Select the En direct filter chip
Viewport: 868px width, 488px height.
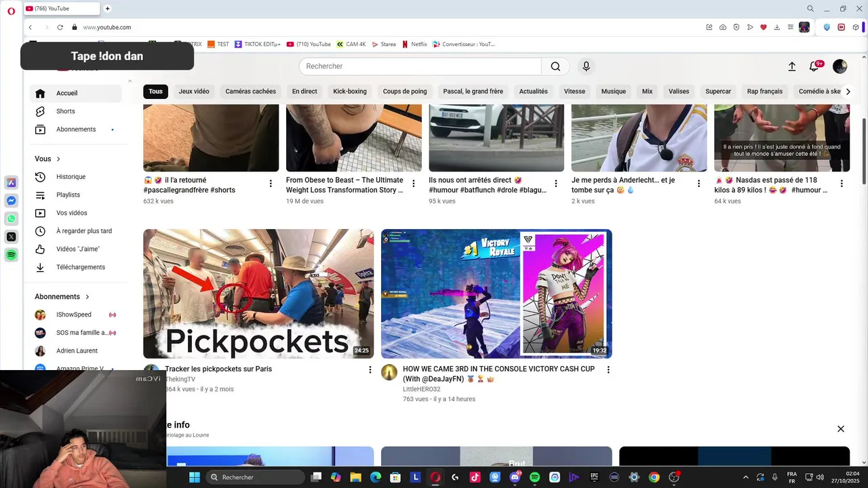click(304, 91)
